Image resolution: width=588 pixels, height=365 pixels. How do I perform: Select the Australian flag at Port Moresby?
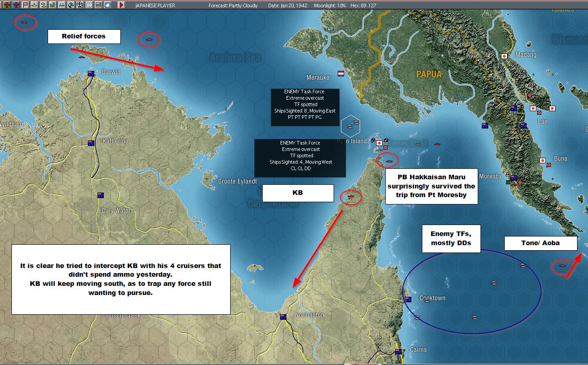(x=514, y=178)
